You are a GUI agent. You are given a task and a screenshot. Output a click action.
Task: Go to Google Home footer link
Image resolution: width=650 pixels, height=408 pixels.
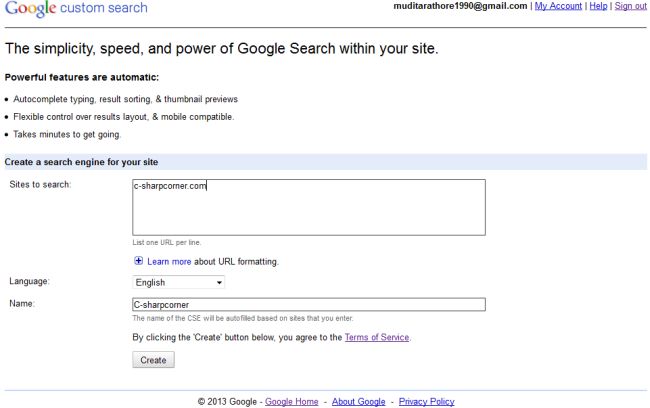[x=293, y=401]
